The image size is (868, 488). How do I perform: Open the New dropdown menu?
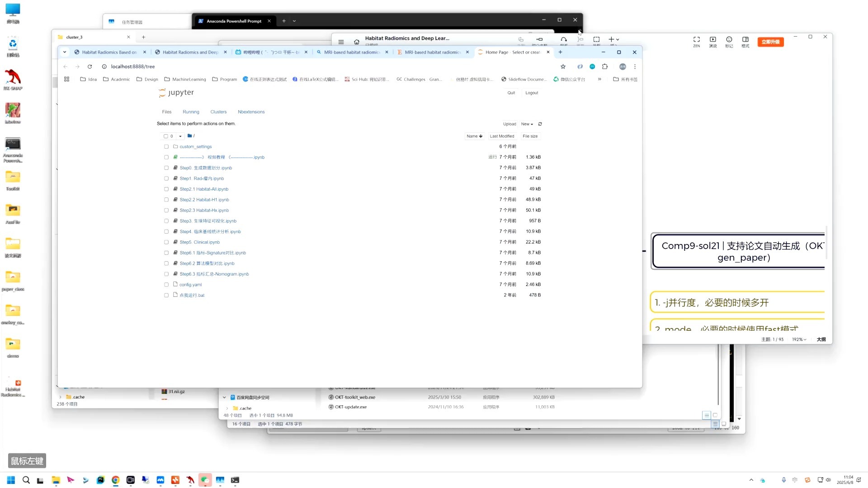pyautogui.click(x=527, y=124)
